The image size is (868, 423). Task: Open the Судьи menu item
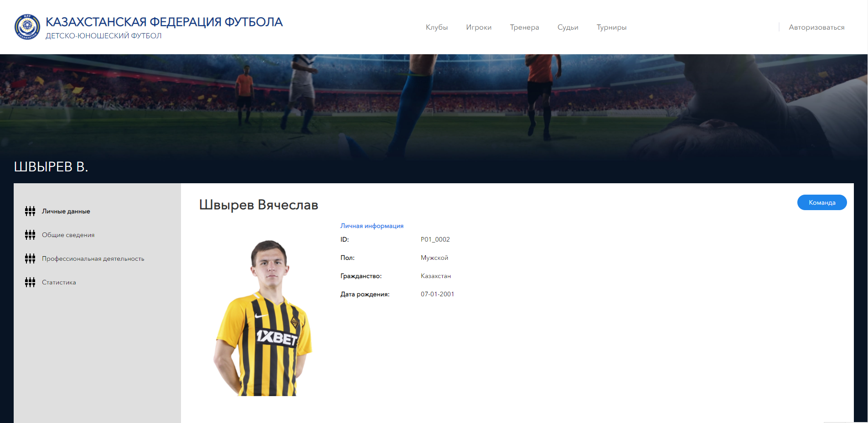click(568, 27)
